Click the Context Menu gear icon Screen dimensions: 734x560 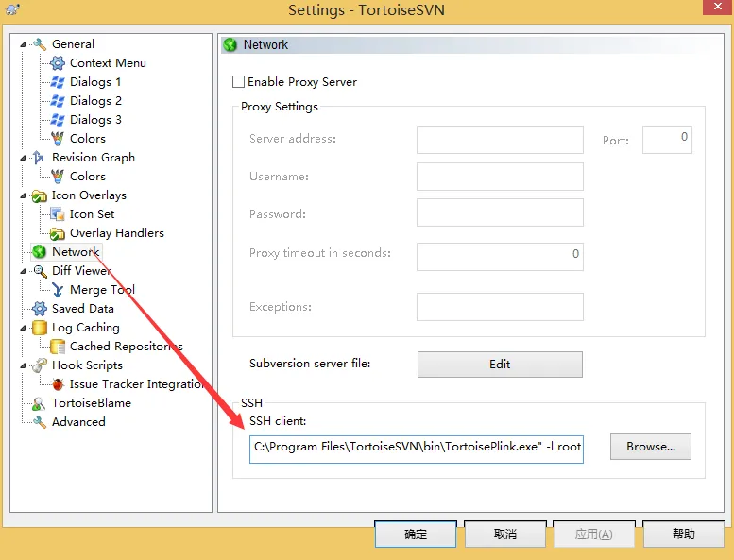[x=57, y=63]
